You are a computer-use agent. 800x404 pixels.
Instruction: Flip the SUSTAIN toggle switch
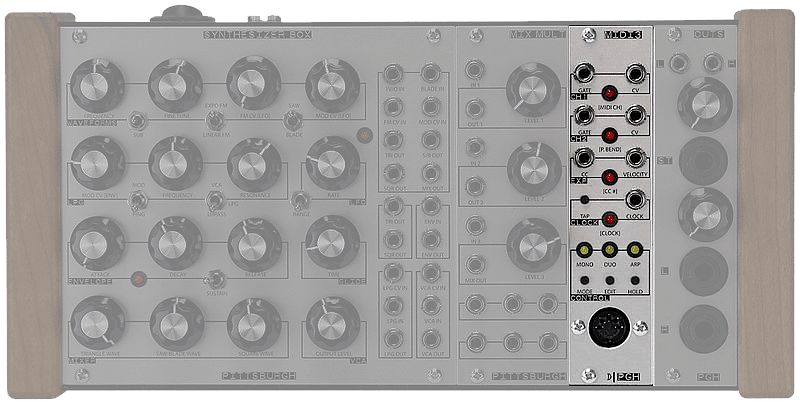213,280
